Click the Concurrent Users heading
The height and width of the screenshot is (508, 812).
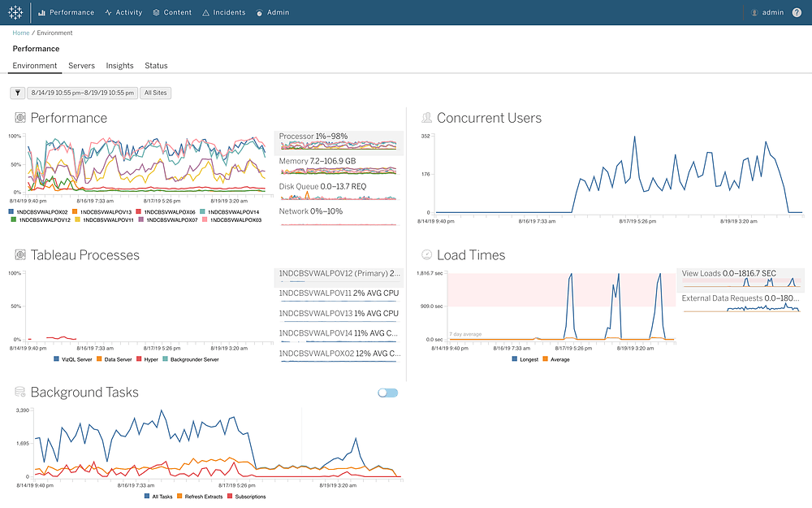click(489, 118)
